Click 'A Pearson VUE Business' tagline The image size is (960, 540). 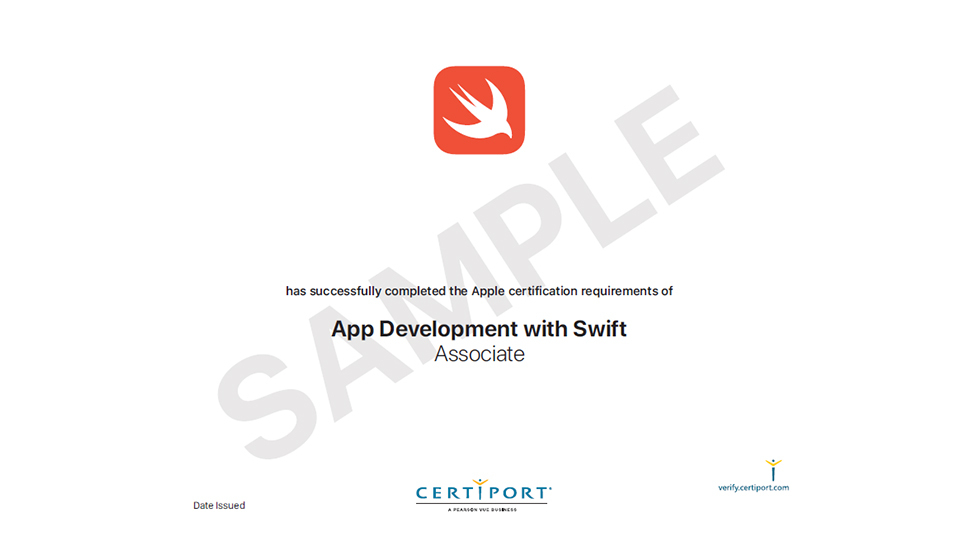click(482, 509)
